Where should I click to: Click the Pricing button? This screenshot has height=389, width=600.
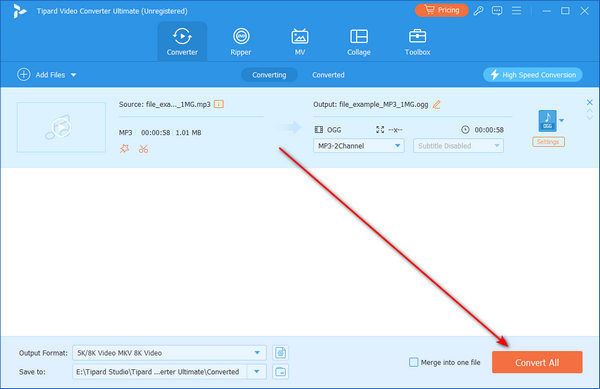442,10
